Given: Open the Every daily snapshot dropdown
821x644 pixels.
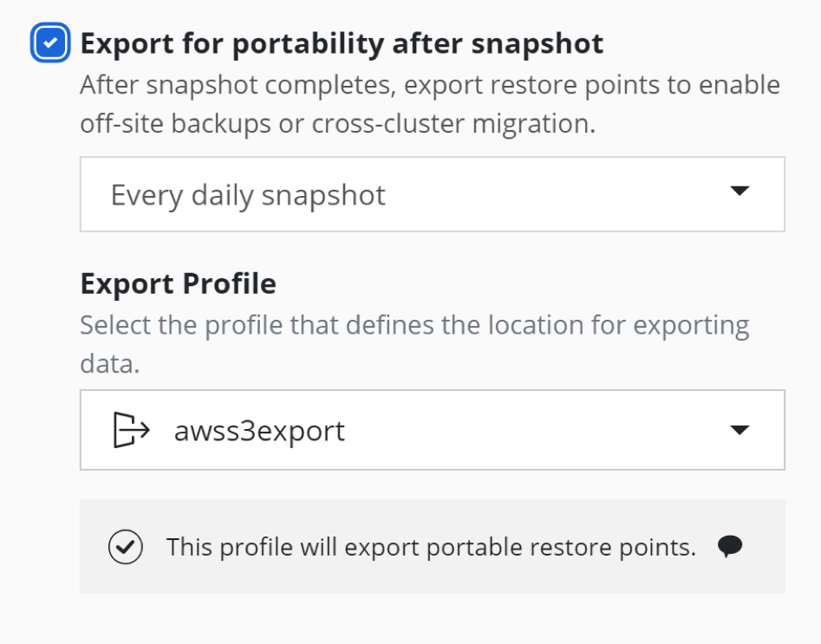Looking at the screenshot, I should coord(433,194).
